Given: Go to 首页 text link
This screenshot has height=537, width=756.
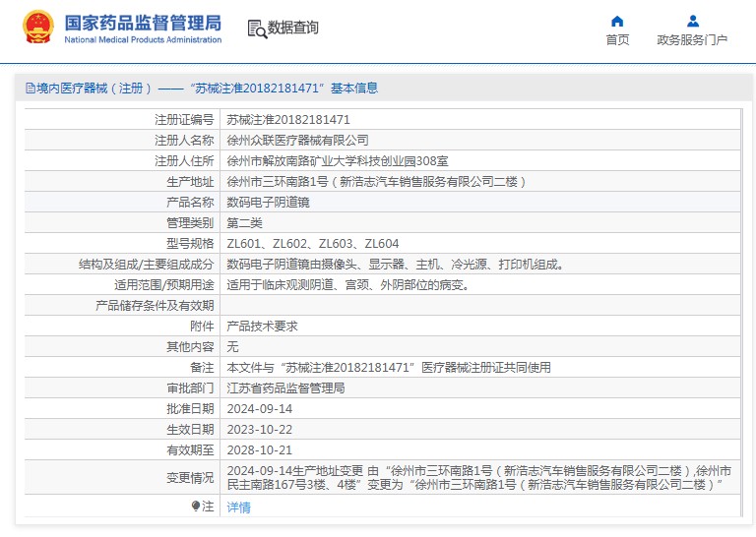Looking at the screenshot, I should click(617, 40).
